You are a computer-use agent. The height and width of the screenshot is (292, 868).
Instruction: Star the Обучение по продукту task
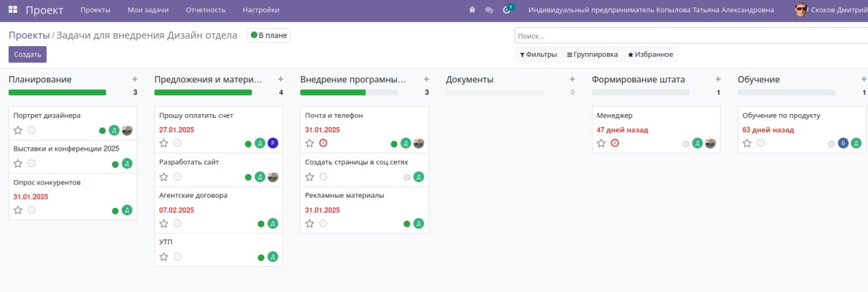747,143
